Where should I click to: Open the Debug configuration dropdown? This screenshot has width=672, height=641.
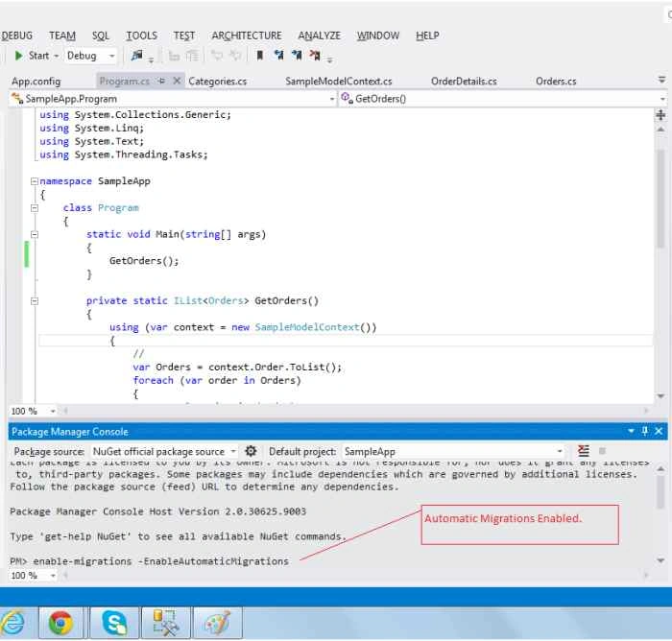(112, 56)
